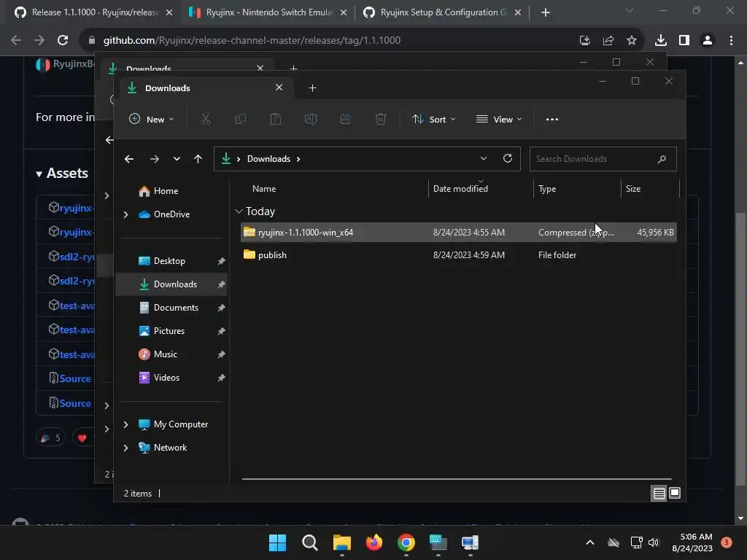Image resolution: width=747 pixels, height=560 pixels.
Task: Open recent locations dropdown chevron
Action: tap(177, 159)
